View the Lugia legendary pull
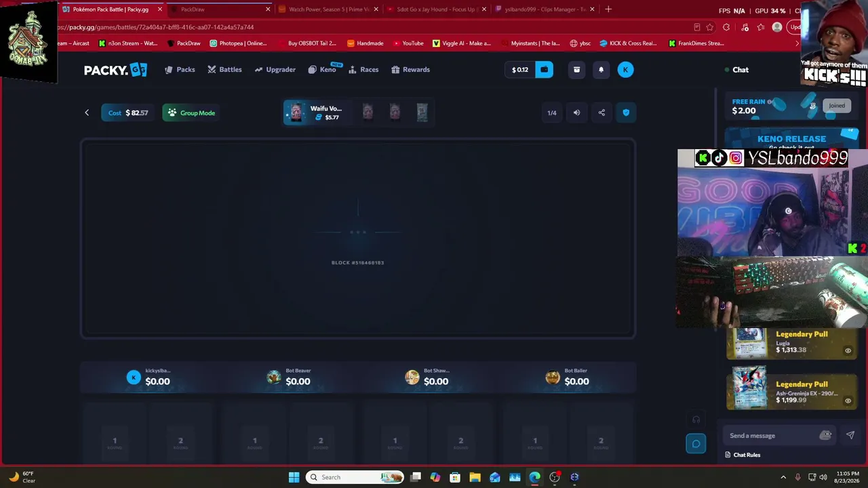Image resolution: width=868 pixels, height=488 pixels. 791,342
